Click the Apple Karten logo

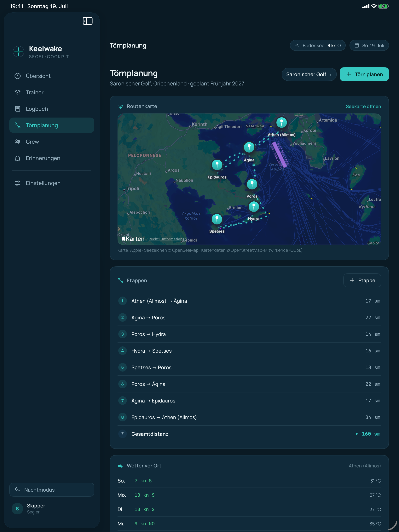click(x=133, y=239)
